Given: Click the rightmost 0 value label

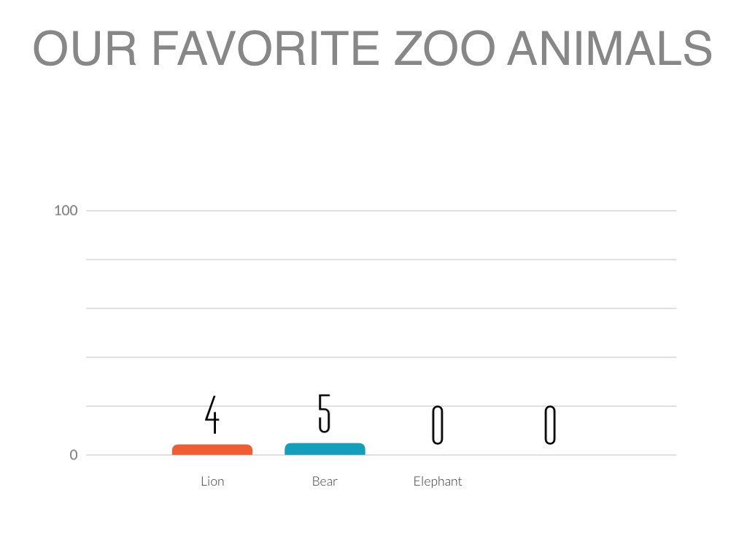Looking at the screenshot, I should pyautogui.click(x=550, y=425).
